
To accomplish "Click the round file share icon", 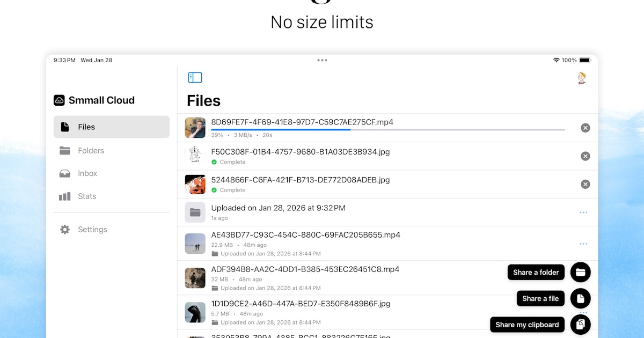I will point(581,298).
